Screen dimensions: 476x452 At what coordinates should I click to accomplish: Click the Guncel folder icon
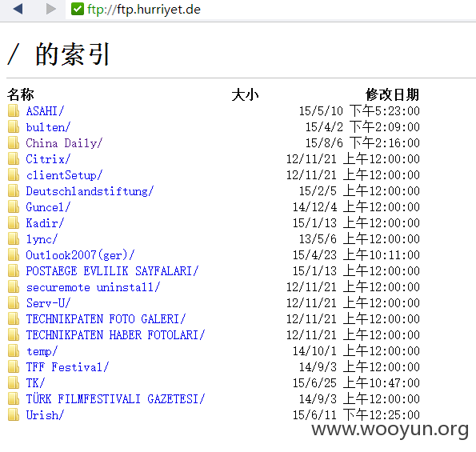[14, 206]
